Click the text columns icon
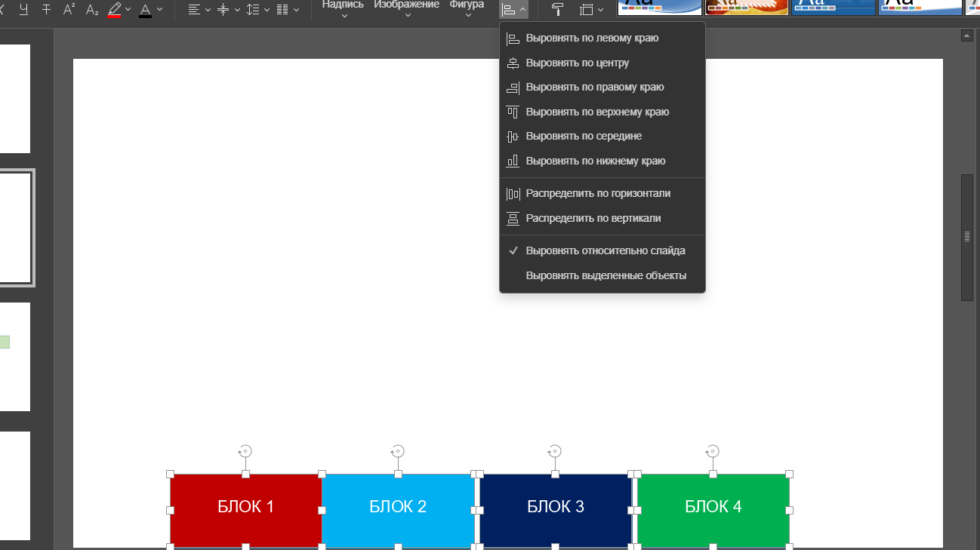 point(282,9)
